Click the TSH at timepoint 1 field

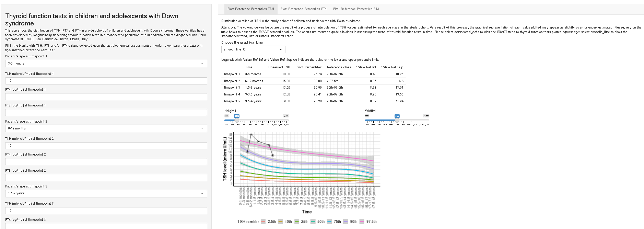click(x=106, y=81)
